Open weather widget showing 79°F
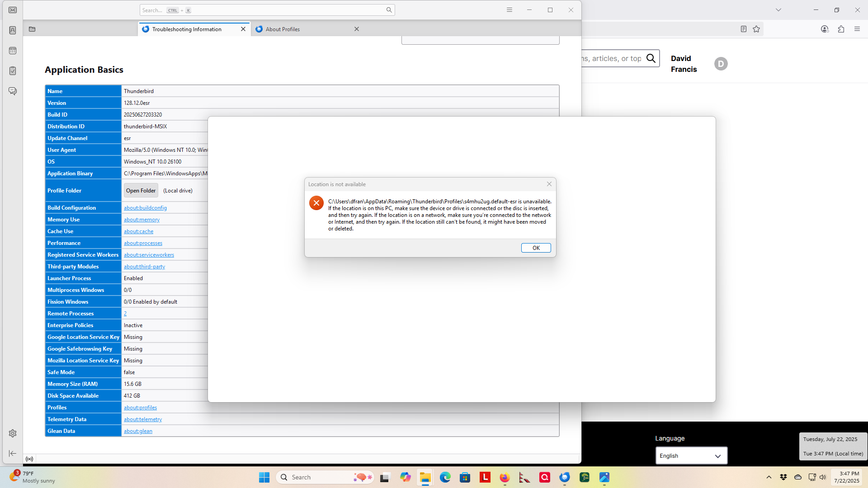The image size is (868, 488). pos(32,477)
